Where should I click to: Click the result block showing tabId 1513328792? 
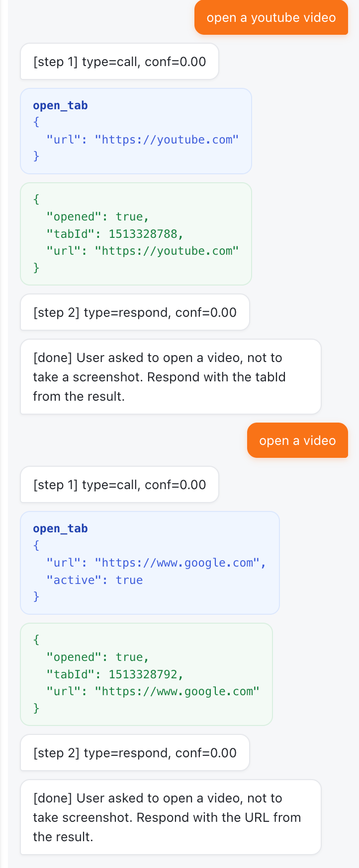(146, 674)
